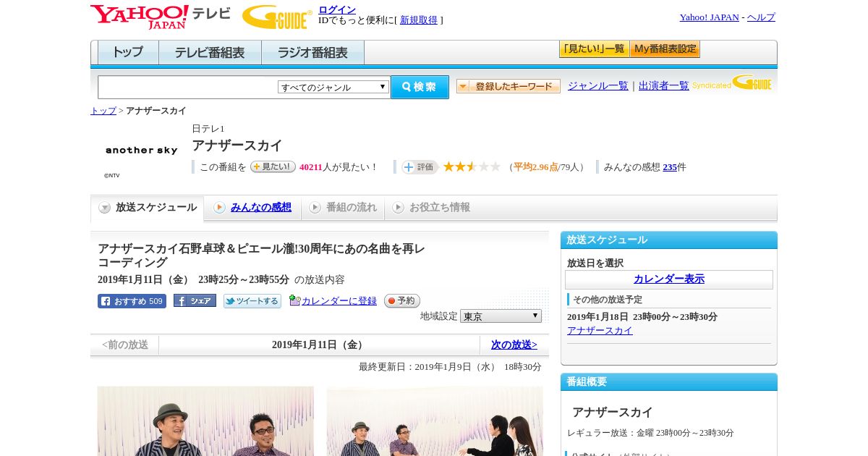Click the calendar icon beside カレンダーに登録
This screenshot has width=868, height=456.
(x=294, y=300)
